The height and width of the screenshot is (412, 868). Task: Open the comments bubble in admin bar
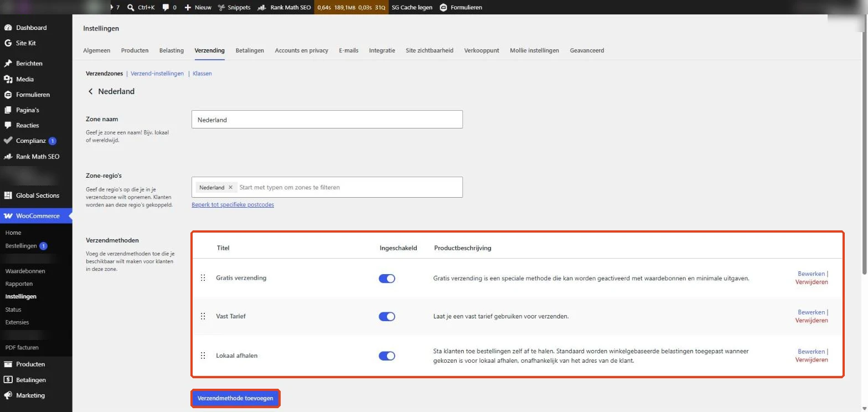tap(166, 7)
